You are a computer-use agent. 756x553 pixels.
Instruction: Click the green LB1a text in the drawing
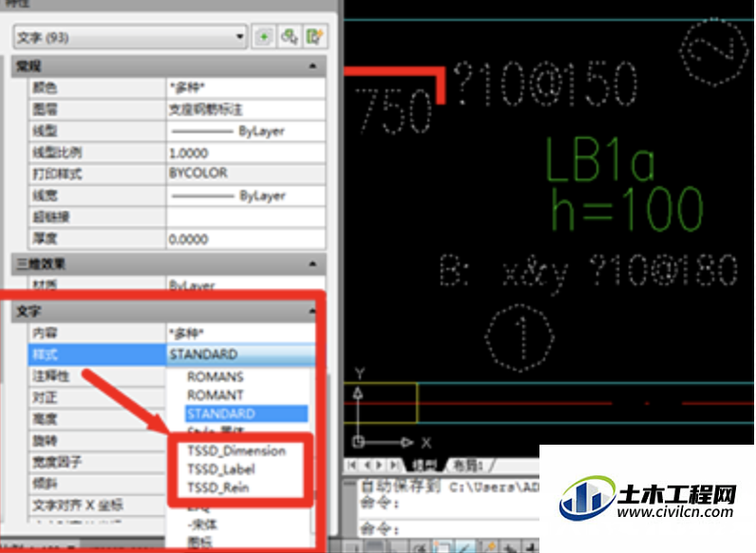click(600, 160)
